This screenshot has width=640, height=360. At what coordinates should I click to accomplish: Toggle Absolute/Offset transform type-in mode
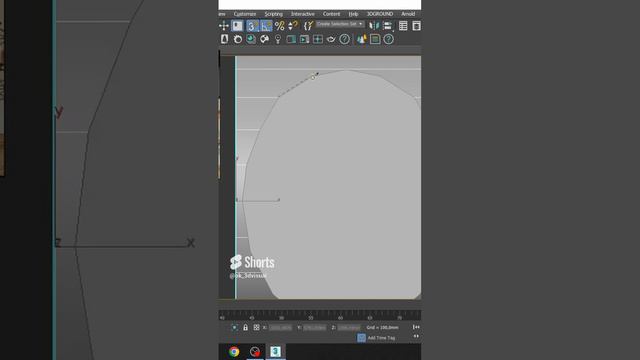coord(256,327)
